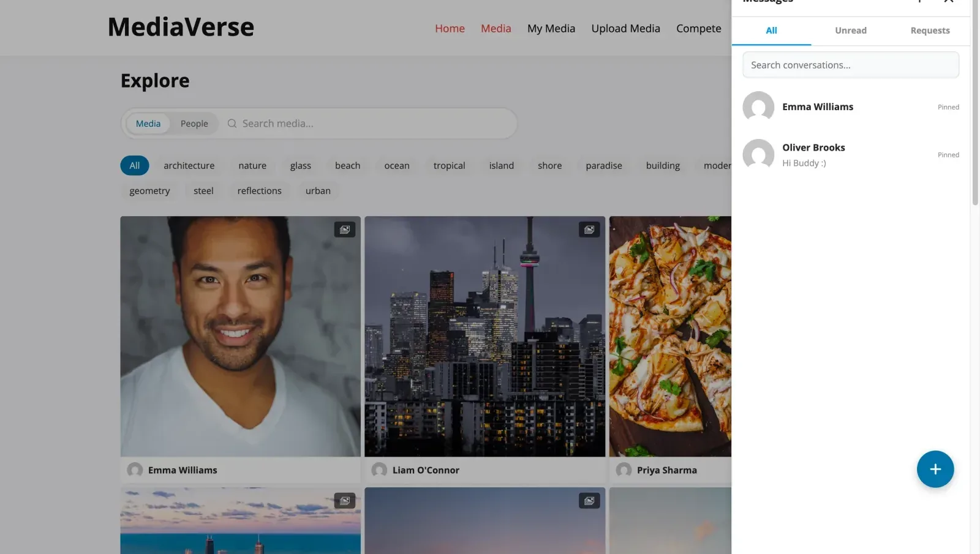Open Emma Williams' avatar in conversations list
This screenshot has width=980, height=554.
tap(758, 107)
